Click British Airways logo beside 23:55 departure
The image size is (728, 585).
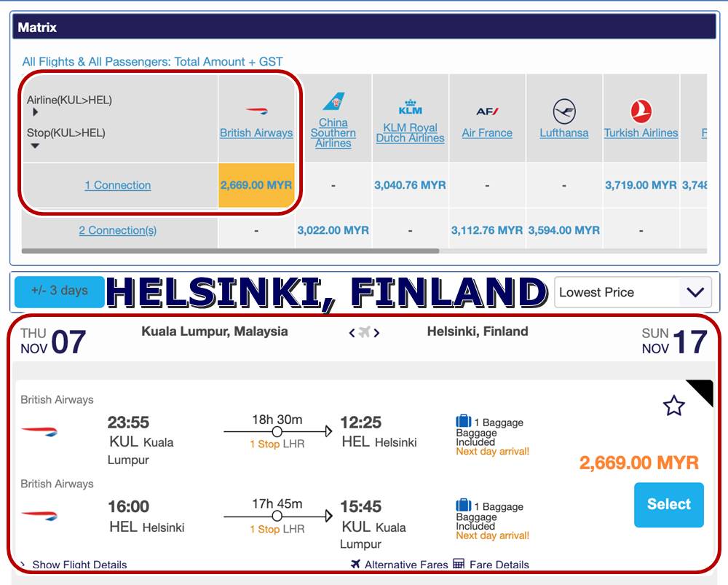[x=39, y=432]
